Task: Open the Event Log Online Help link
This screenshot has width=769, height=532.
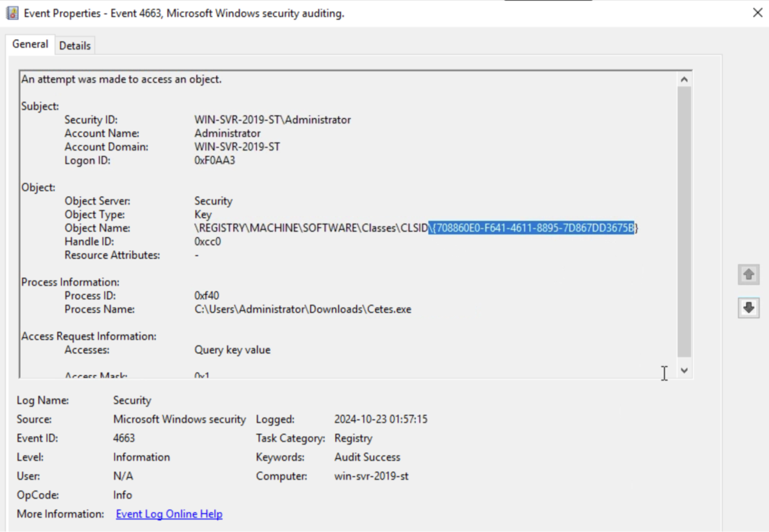Action: point(169,514)
